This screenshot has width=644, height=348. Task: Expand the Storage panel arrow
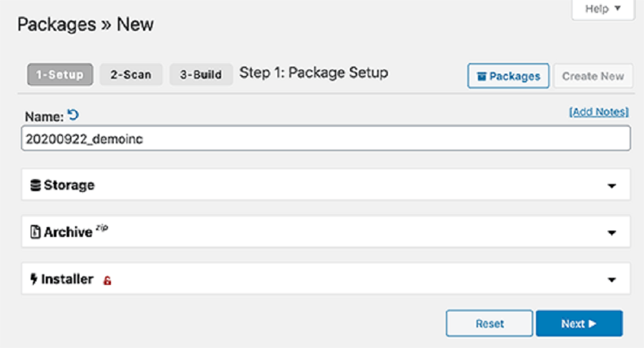(612, 186)
